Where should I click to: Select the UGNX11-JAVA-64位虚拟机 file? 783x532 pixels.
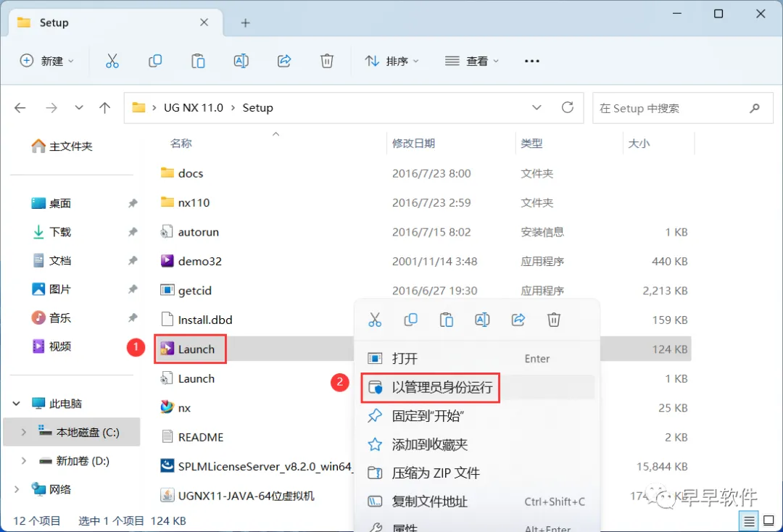[237, 496]
